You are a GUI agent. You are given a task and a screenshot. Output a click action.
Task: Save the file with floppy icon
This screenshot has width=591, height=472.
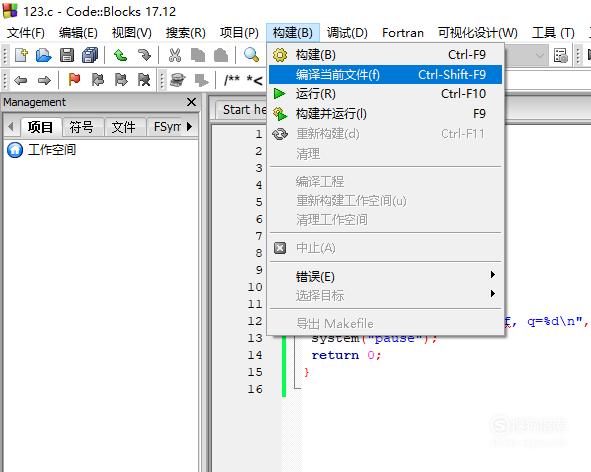(67, 55)
